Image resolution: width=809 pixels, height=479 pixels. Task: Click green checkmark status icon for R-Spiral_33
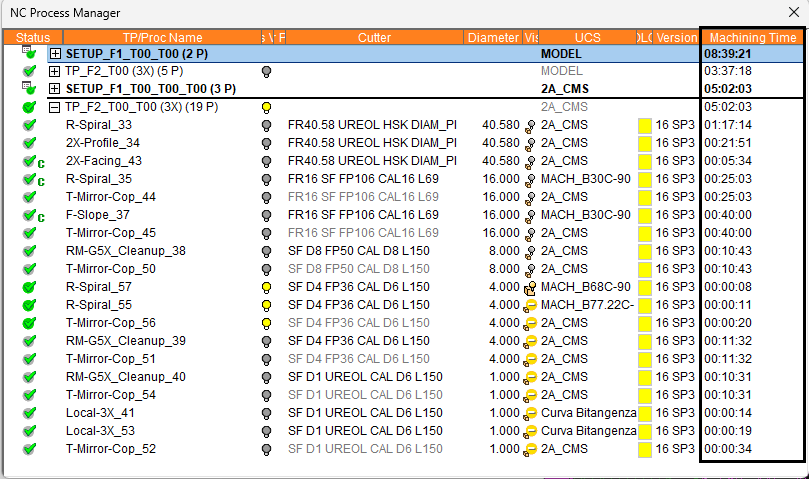(29, 125)
